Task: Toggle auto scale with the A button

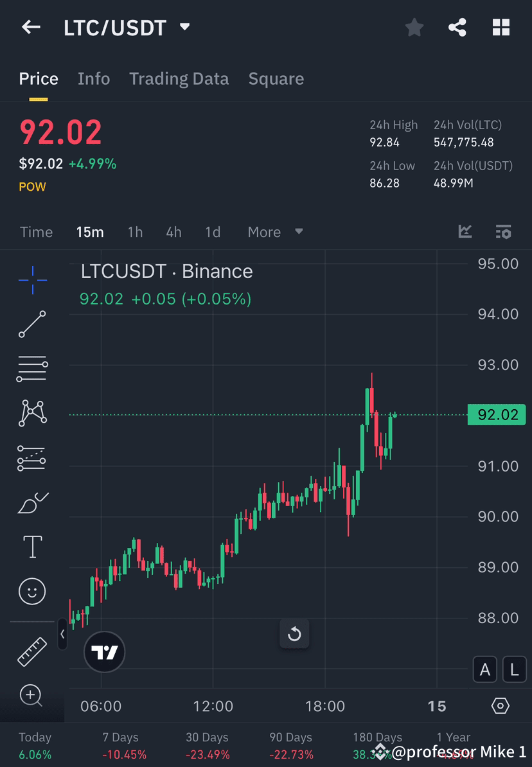Action: pyautogui.click(x=485, y=669)
